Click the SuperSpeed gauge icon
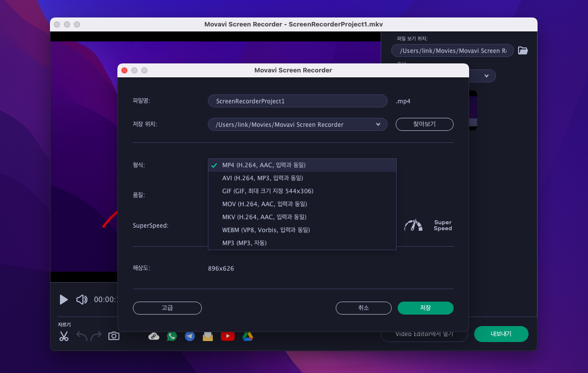This screenshot has width=588, height=373. pyautogui.click(x=413, y=225)
